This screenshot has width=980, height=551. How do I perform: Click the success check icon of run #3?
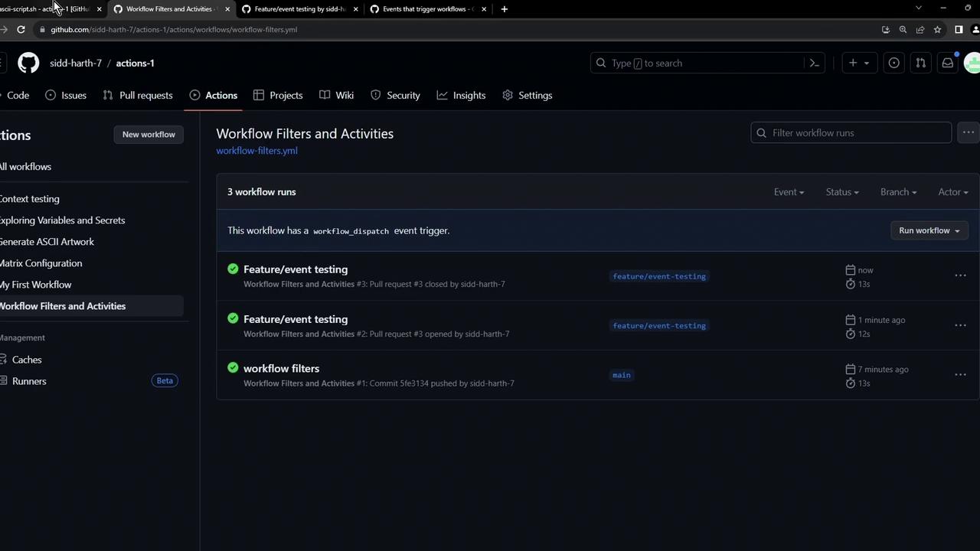(x=233, y=269)
